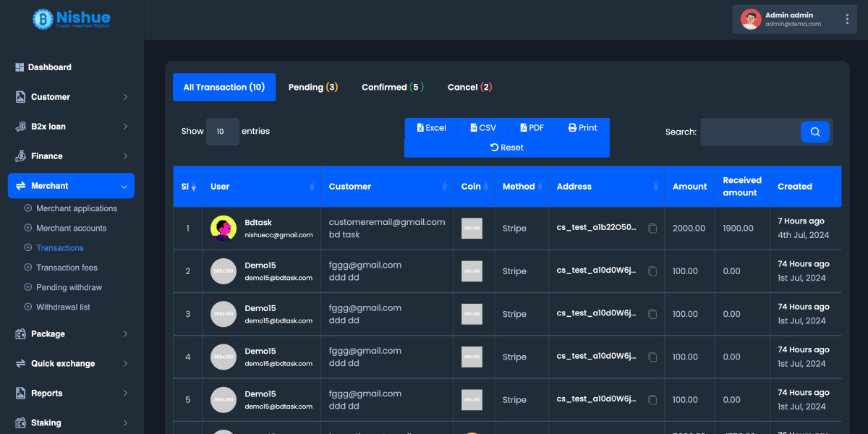868x434 pixels.
Task: Toggle the SI column sort arrows
Action: pyautogui.click(x=193, y=187)
